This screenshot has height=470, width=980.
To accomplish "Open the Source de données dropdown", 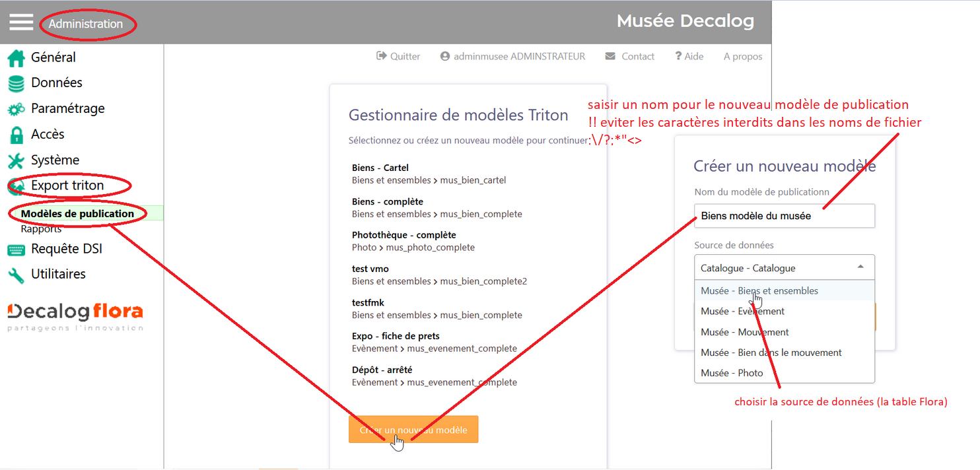I will pyautogui.click(x=785, y=267).
